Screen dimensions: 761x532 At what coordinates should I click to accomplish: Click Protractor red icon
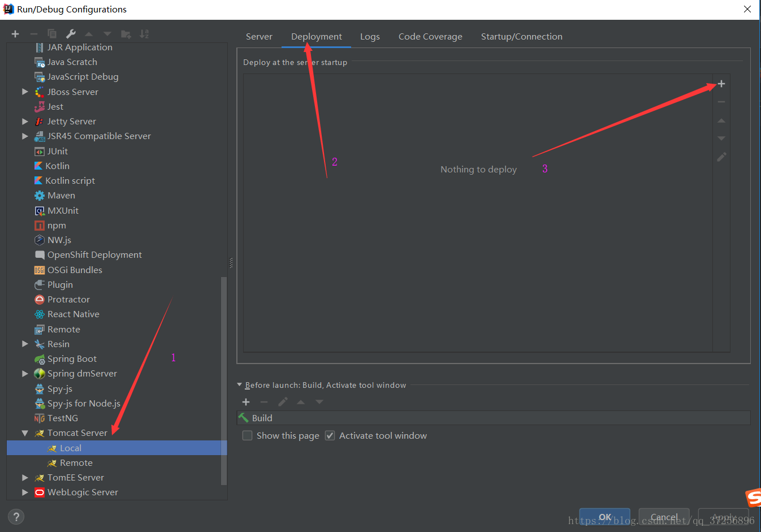pyautogui.click(x=40, y=300)
